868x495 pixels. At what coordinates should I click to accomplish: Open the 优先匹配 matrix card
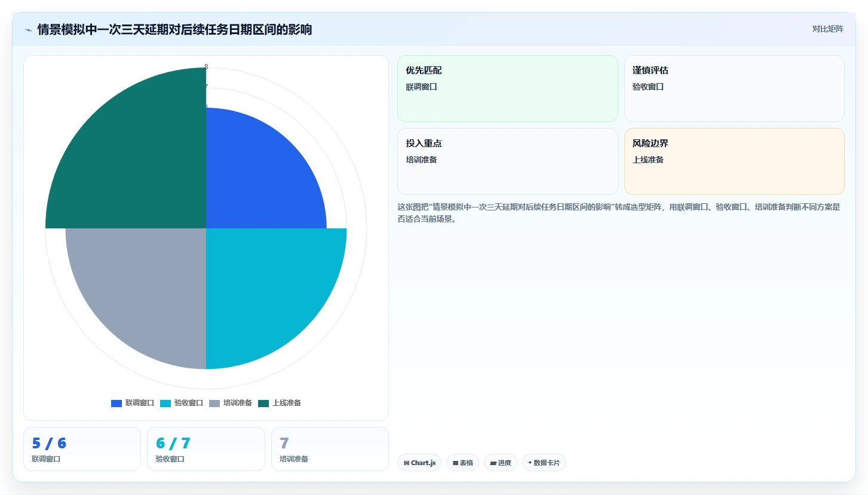click(x=507, y=88)
